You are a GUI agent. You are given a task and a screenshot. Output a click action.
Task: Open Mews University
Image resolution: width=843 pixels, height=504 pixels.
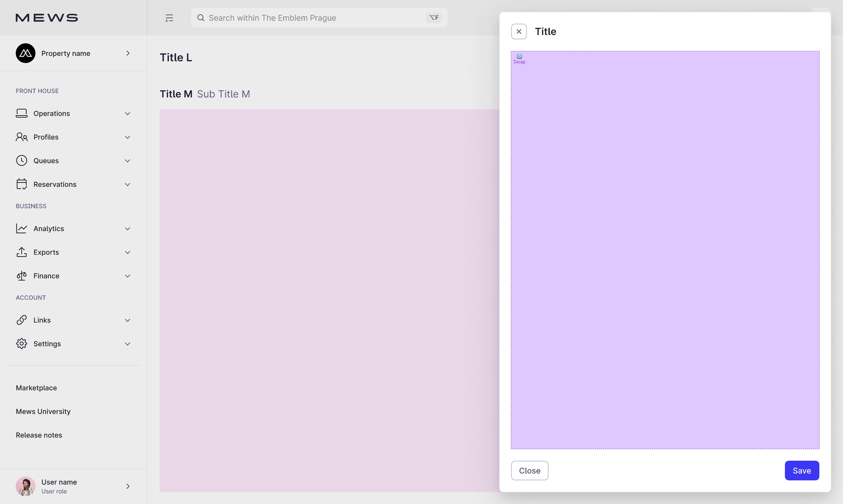click(x=43, y=411)
